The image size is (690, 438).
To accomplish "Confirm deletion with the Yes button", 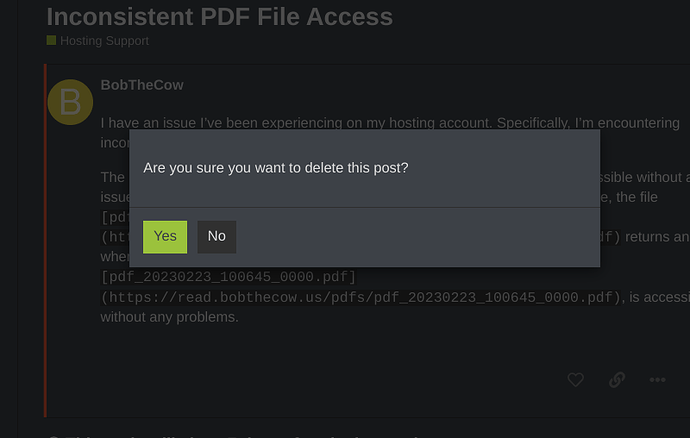I will coord(165,237).
